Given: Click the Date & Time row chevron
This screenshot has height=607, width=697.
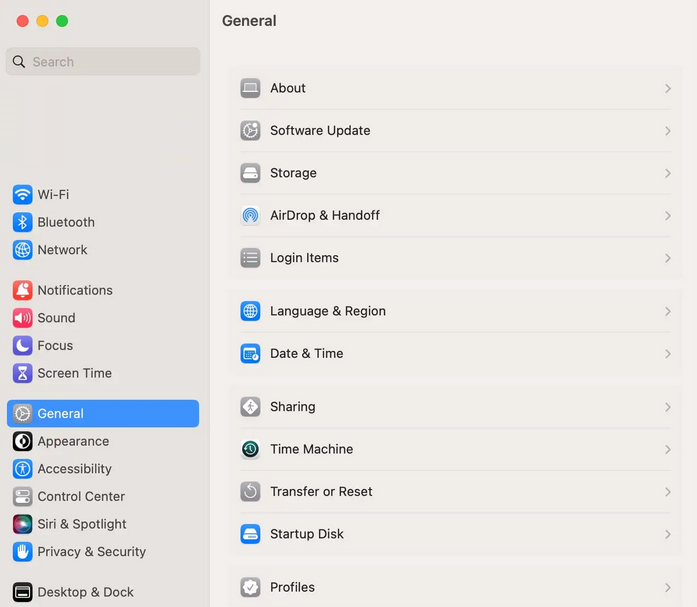Looking at the screenshot, I should (x=668, y=354).
